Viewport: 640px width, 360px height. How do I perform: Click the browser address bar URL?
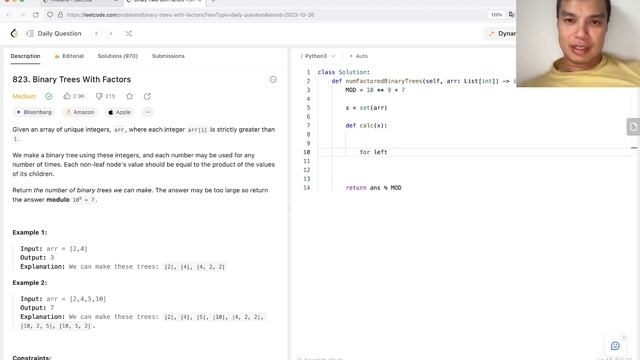coord(191,15)
